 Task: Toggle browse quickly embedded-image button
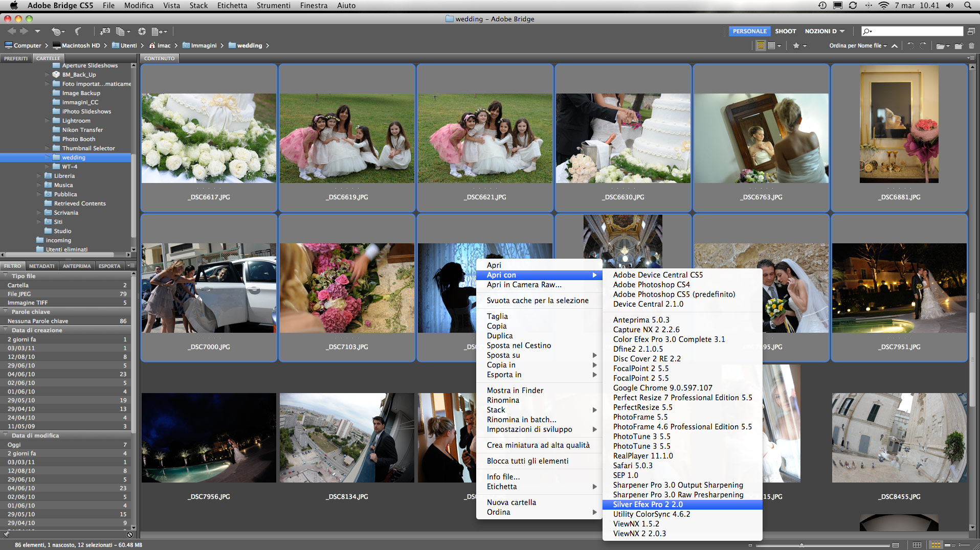(761, 45)
